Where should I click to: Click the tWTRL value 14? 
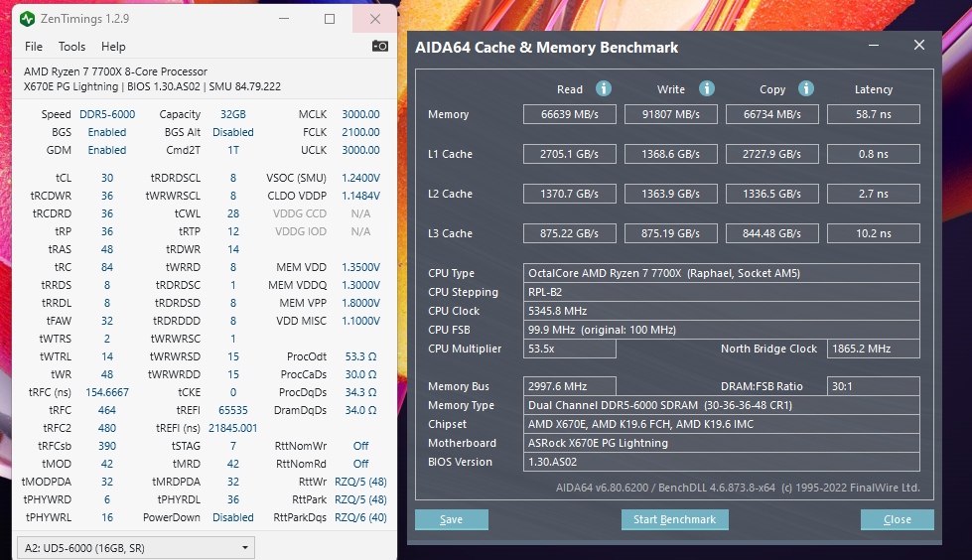(x=107, y=356)
